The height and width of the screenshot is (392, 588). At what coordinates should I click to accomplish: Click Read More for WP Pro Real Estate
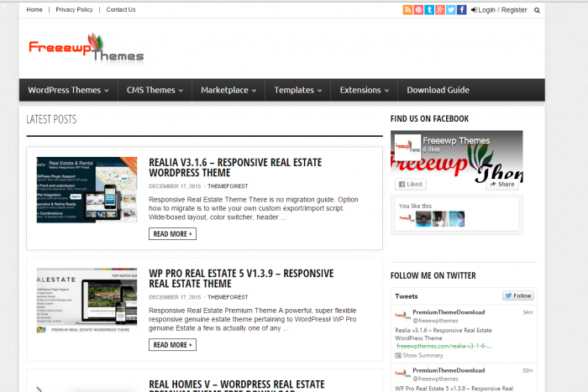pyautogui.click(x=172, y=345)
